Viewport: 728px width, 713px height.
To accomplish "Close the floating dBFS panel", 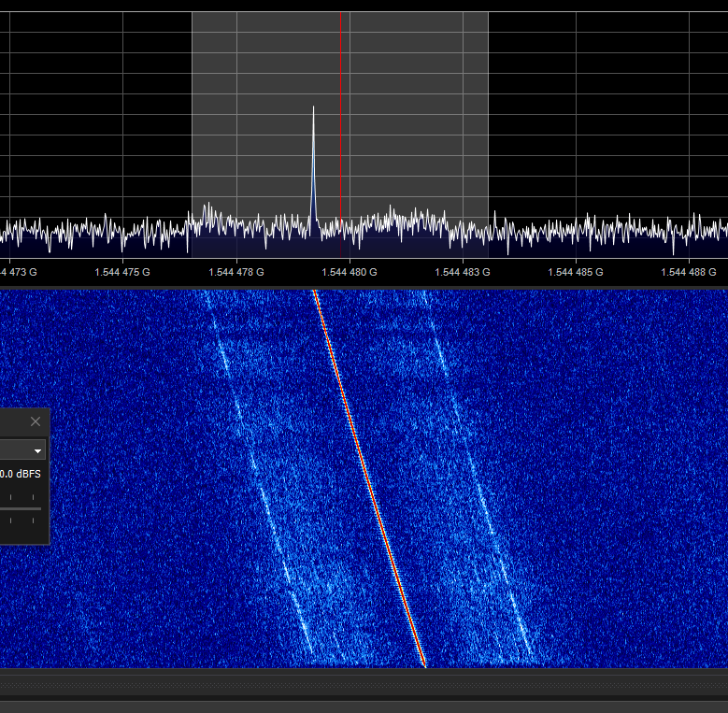I will (x=36, y=422).
